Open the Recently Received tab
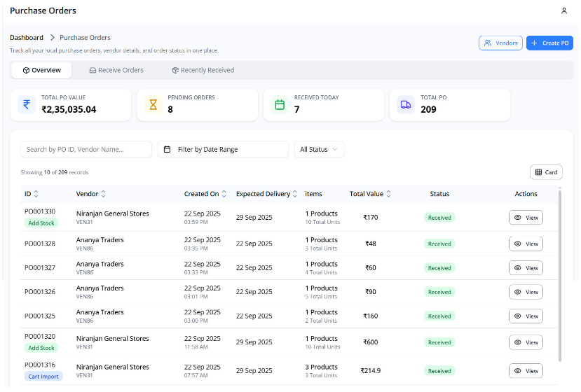 point(203,70)
